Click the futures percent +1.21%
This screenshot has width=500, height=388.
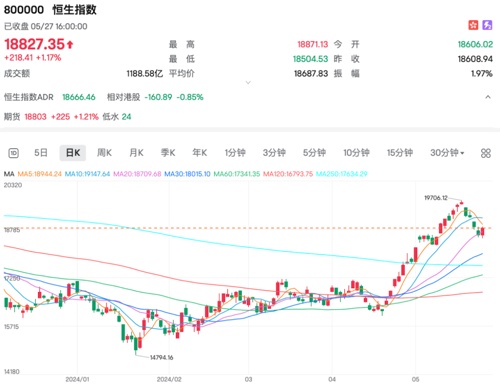pos(86,117)
